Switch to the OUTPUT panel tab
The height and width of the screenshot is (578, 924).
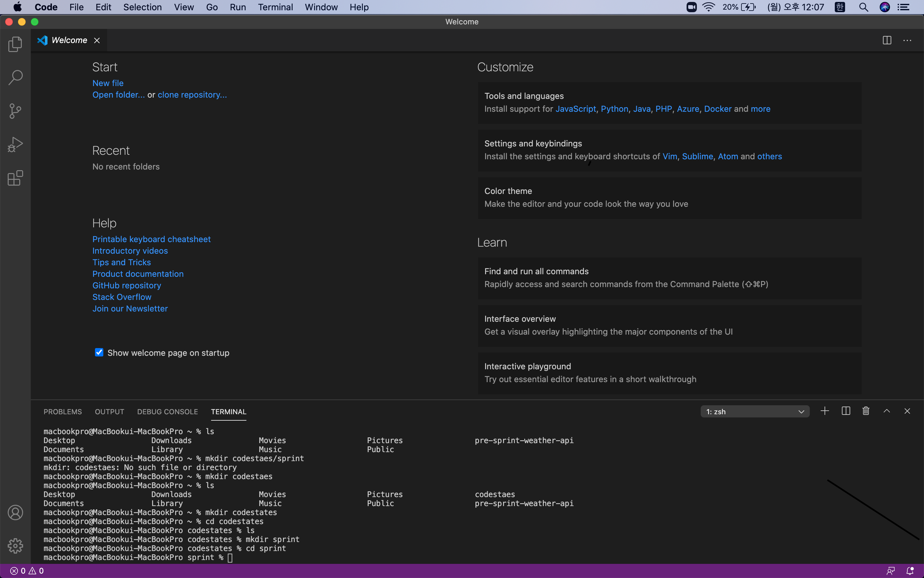click(x=110, y=412)
